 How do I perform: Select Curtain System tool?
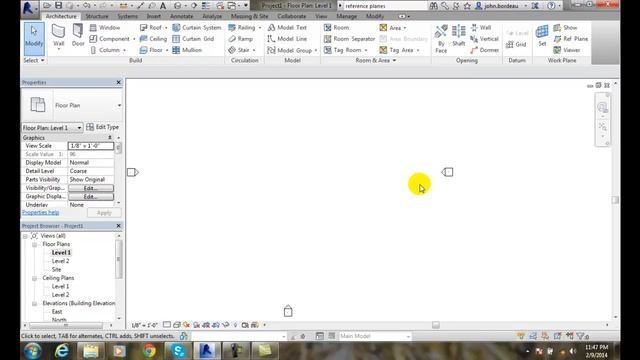(x=197, y=27)
